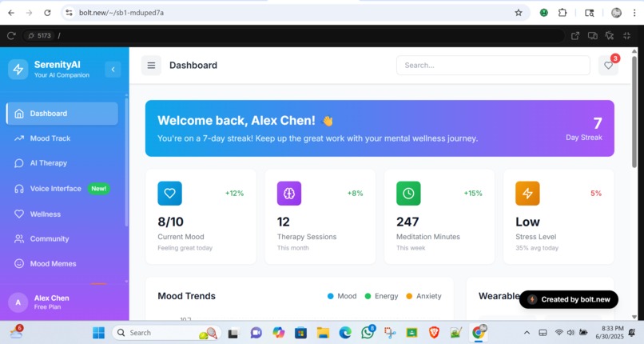
Task: Toggle the Mood legend in Mood Trends
Action: pyautogui.click(x=342, y=296)
